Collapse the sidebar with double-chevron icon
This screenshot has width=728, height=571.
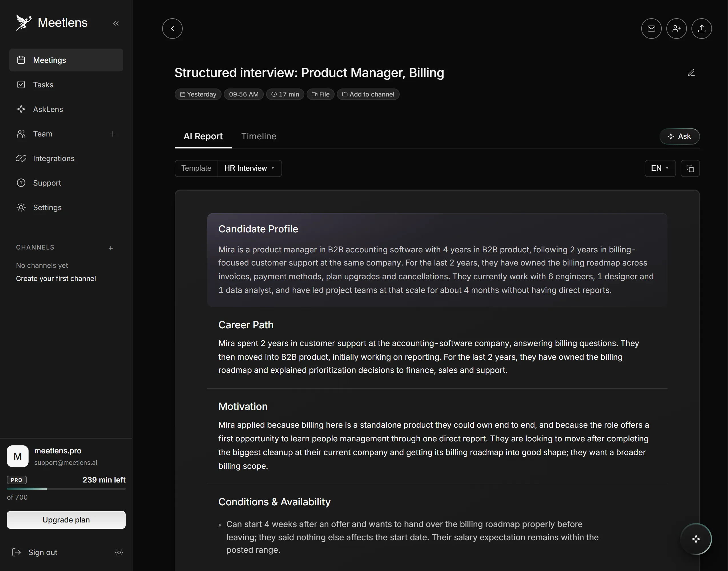(x=116, y=23)
